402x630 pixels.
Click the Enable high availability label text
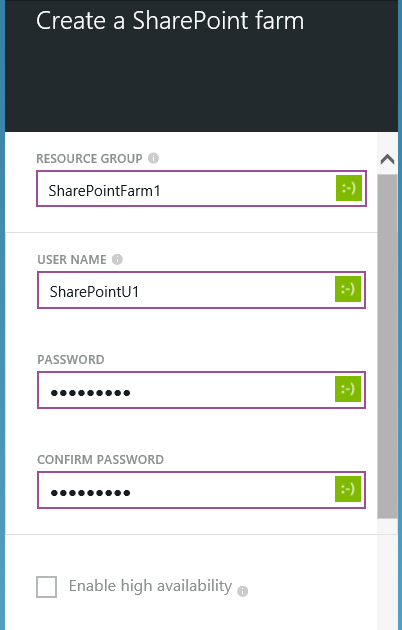coord(150,586)
